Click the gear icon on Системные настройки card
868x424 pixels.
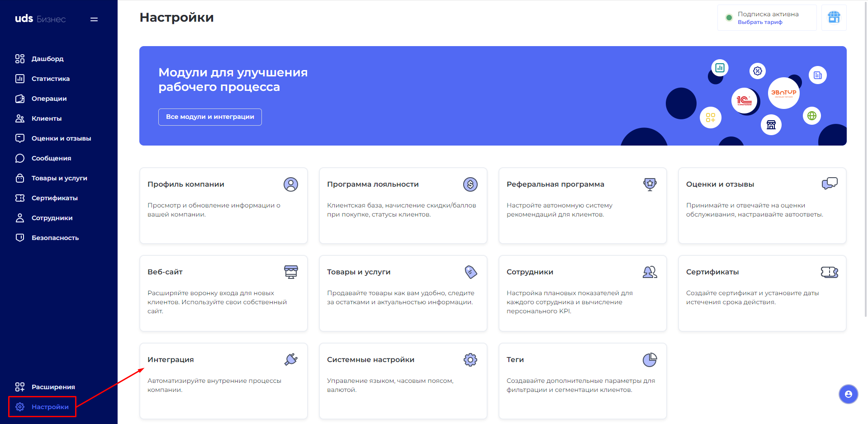[470, 360]
